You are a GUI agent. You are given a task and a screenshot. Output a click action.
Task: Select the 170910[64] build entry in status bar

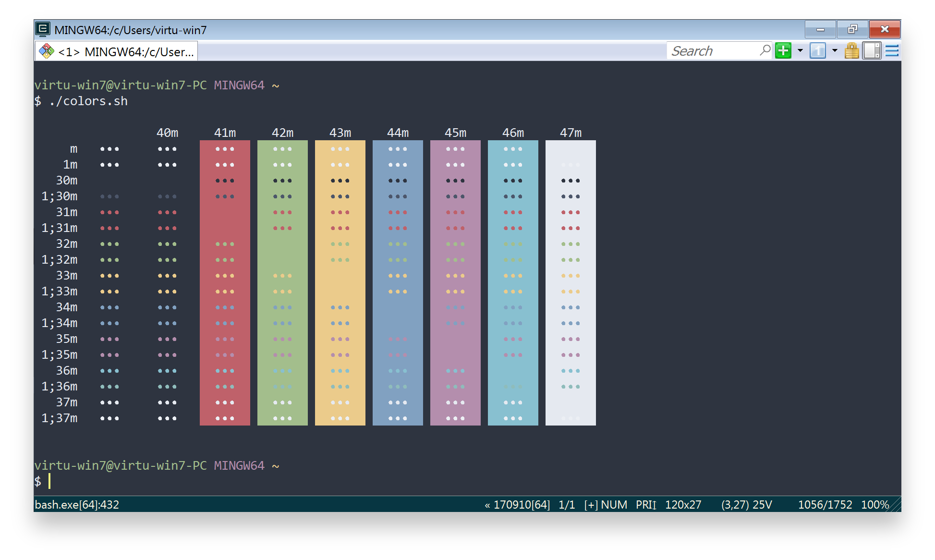[522, 505]
